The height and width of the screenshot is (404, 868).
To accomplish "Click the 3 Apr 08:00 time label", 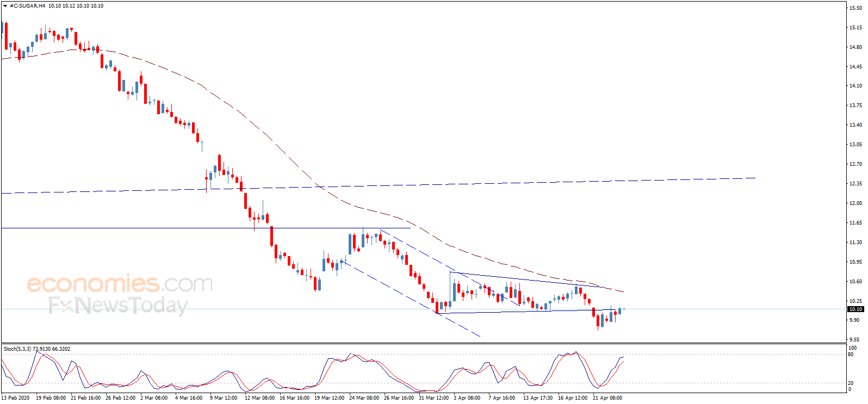I will pyautogui.click(x=467, y=398).
